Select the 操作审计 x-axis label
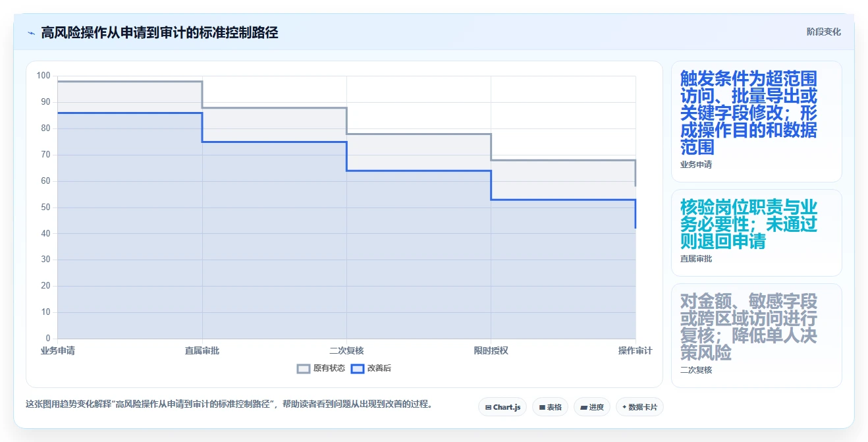The image size is (868, 442). click(x=635, y=350)
